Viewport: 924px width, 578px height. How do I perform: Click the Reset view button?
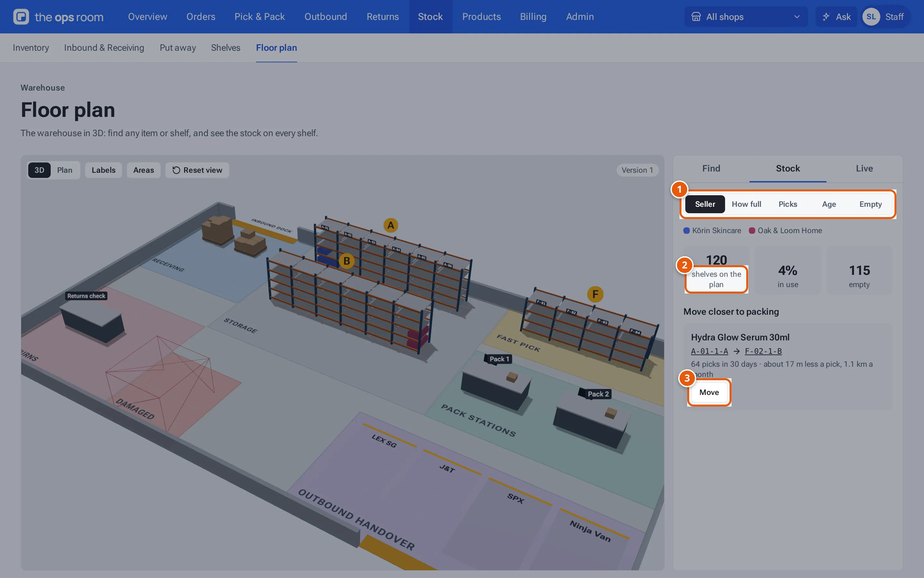197,170
